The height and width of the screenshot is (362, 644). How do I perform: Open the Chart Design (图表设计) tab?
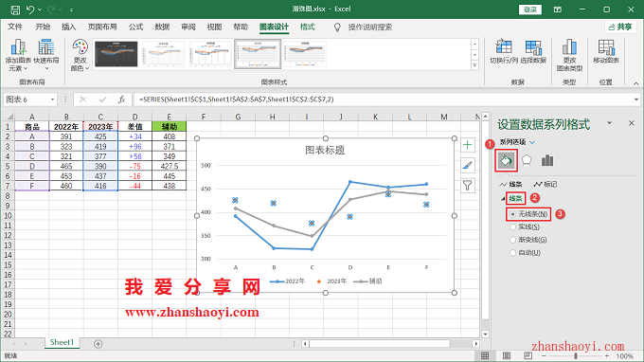click(x=274, y=27)
